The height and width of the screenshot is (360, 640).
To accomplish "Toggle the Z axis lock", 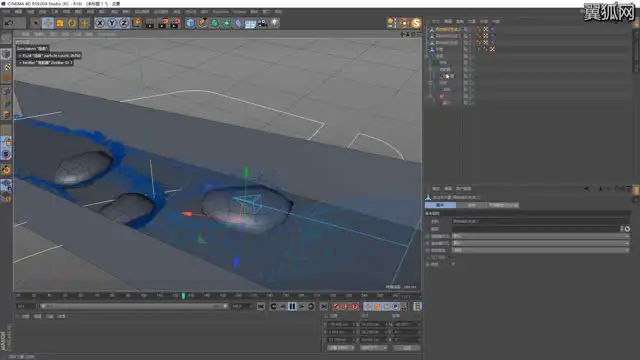I will (124, 23).
